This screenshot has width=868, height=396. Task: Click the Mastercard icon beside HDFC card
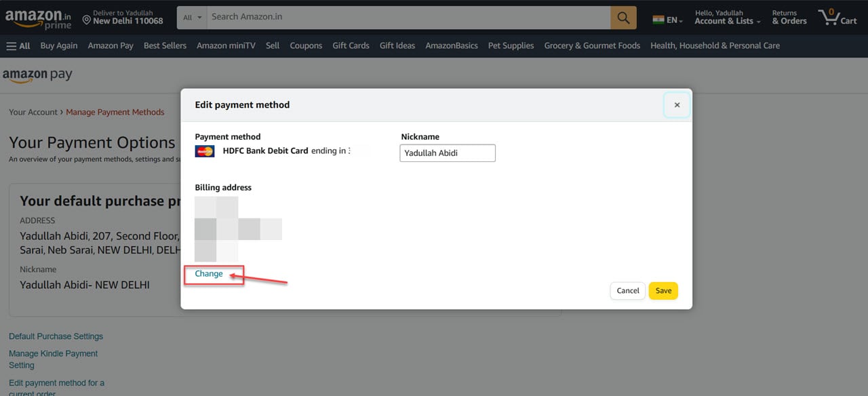click(204, 151)
